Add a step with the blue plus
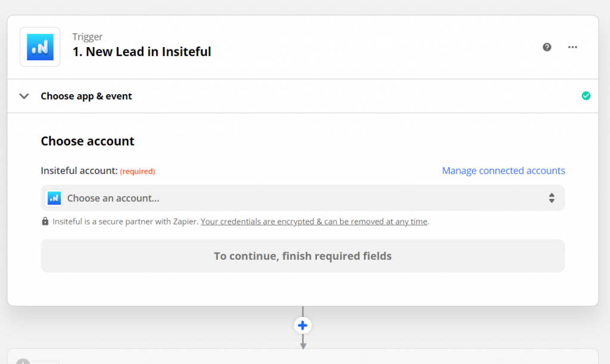 click(x=303, y=325)
